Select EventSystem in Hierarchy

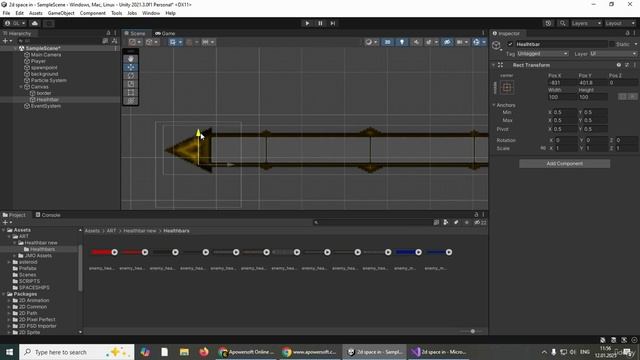tap(46, 106)
